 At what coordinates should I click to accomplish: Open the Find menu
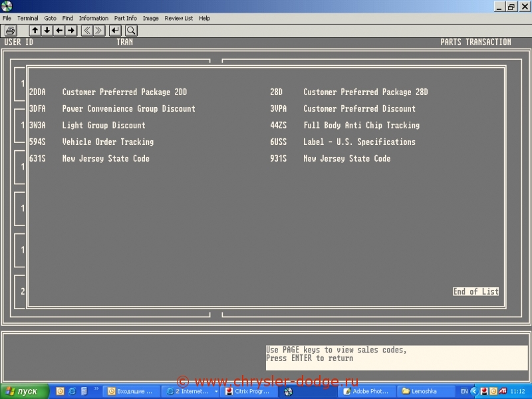[68, 19]
